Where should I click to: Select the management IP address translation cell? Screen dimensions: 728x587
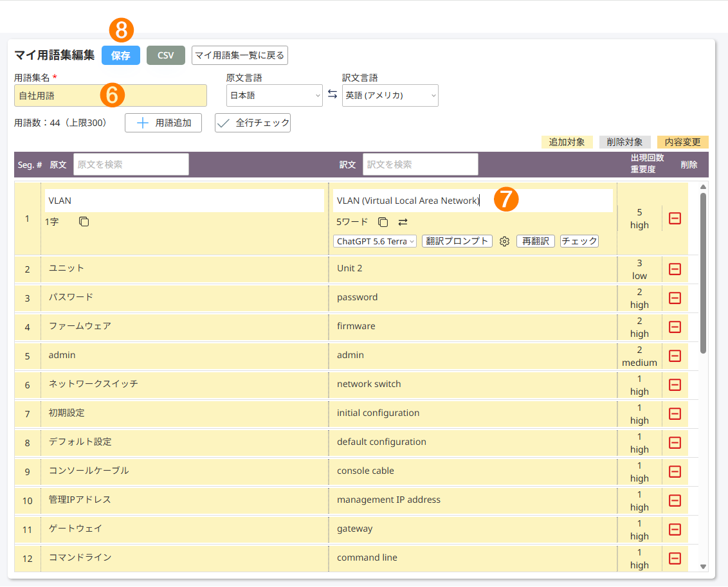[x=473, y=501]
